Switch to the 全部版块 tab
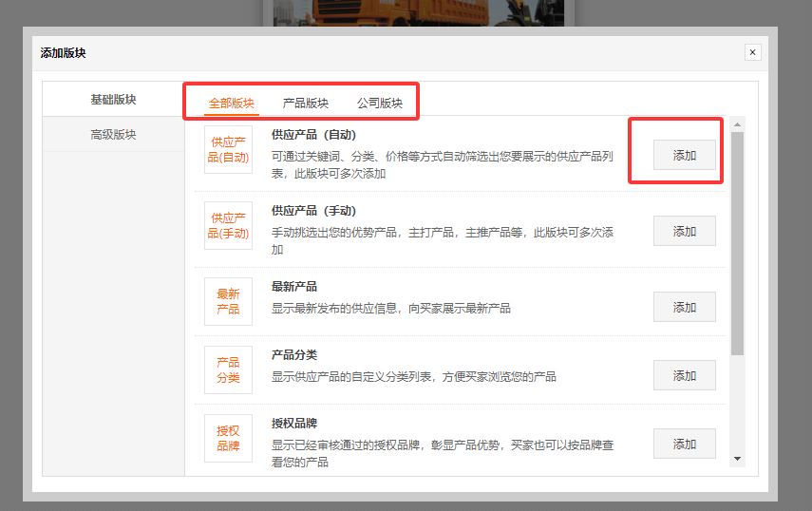The image size is (812, 511). (x=232, y=103)
